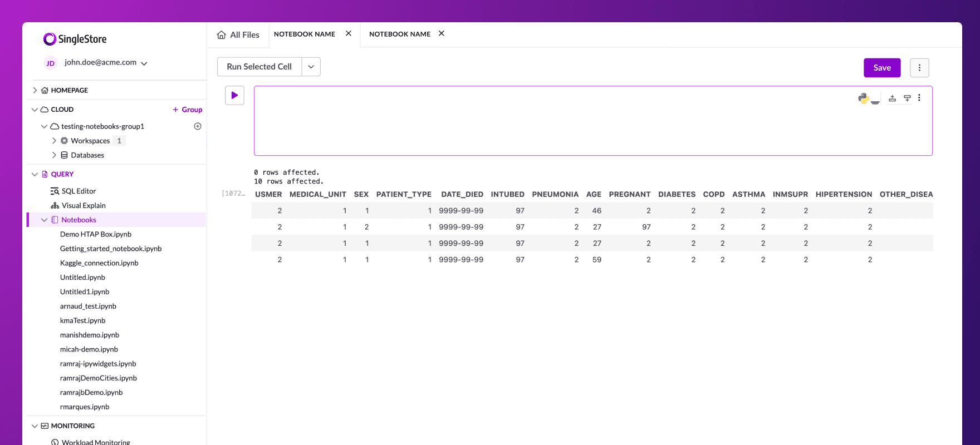Image resolution: width=980 pixels, height=445 pixels.
Task: Open Kaggle_connection.ipynb
Action: (99, 263)
